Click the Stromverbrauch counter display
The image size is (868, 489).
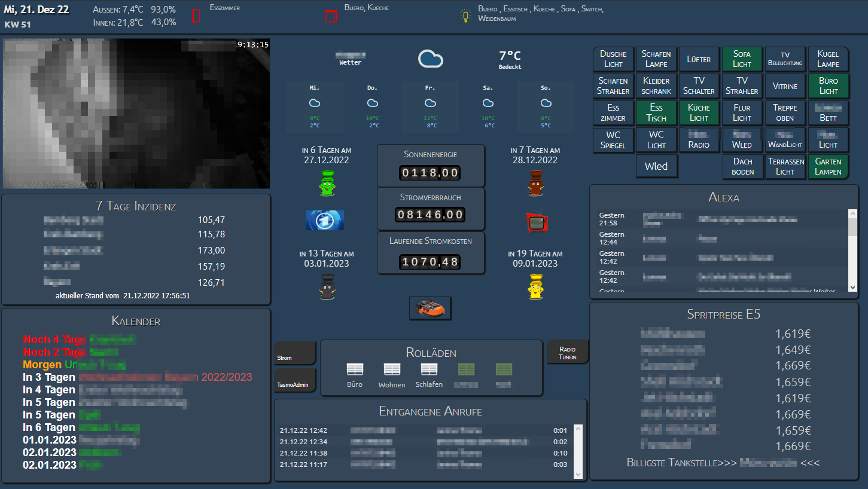point(430,215)
